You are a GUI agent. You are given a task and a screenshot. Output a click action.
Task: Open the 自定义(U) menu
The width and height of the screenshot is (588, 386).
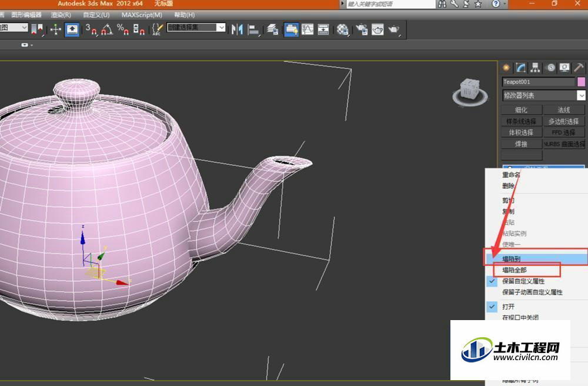pyautogui.click(x=96, y=15)
